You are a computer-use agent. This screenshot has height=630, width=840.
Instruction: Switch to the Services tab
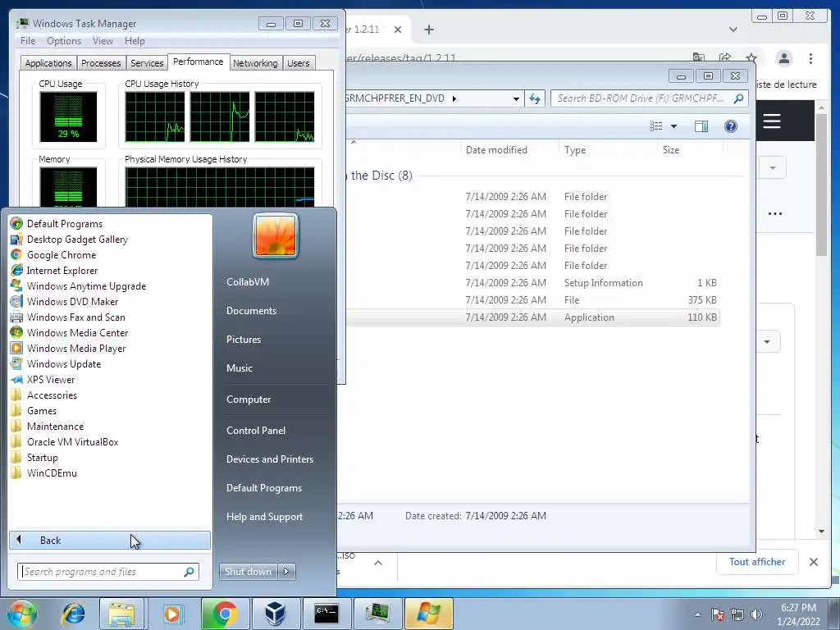147,63
